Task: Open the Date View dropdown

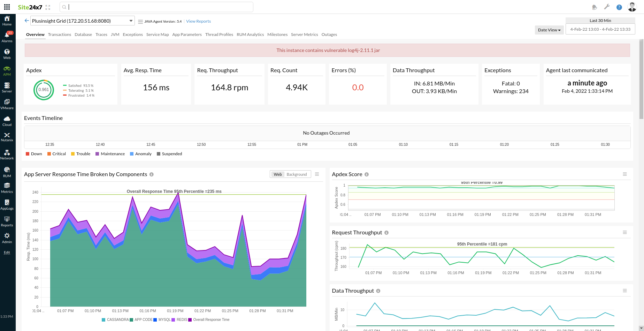Action: click(549, 30)
